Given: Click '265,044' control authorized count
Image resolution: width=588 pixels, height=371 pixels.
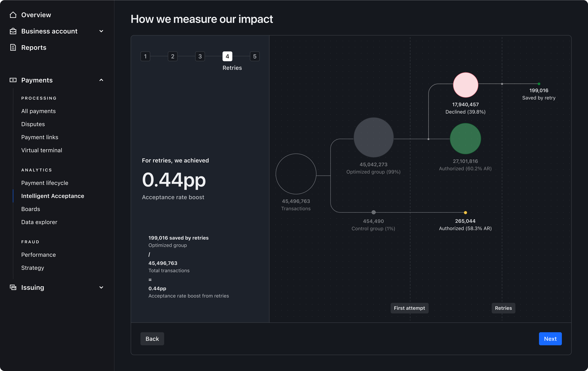Looking at the screenshot, I should coord(465,221).
